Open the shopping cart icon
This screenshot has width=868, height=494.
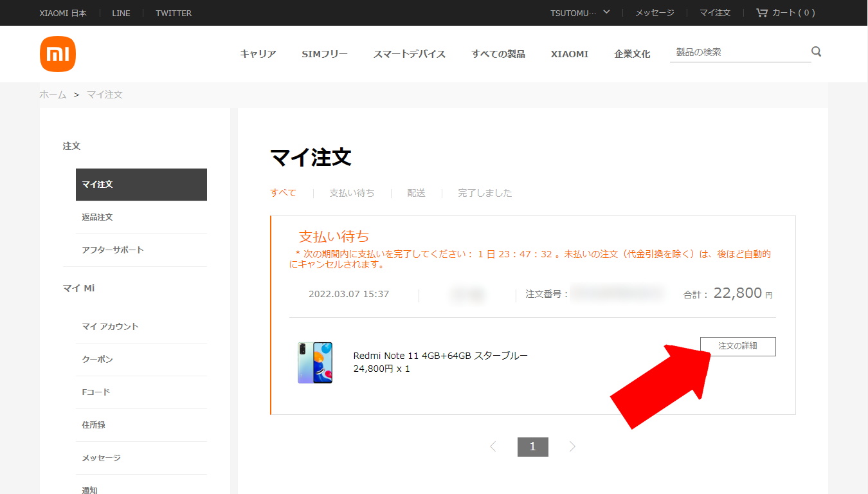(762, 13)
